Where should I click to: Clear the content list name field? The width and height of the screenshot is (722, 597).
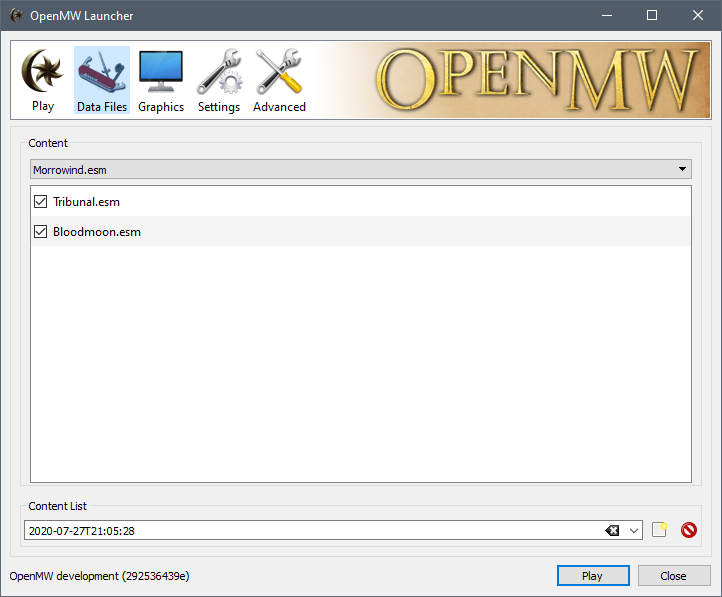pyautogui.click(x=612, y=531)
